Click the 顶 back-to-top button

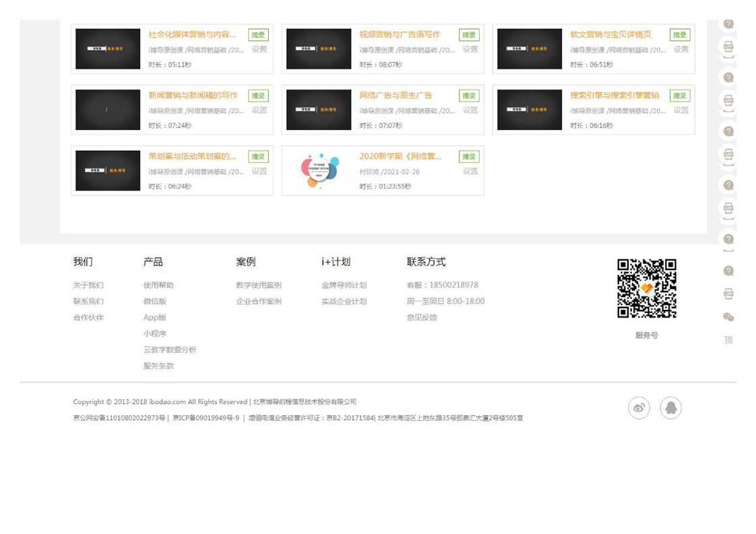pos(728,340)
